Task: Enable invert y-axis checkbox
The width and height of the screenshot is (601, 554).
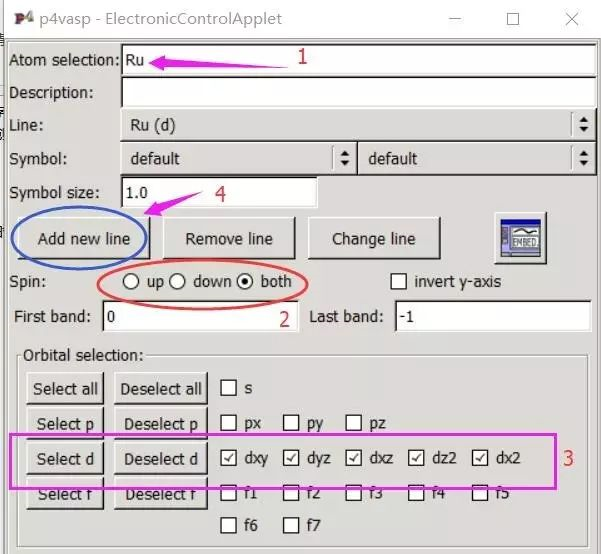Action: click(x=398, y=282)
